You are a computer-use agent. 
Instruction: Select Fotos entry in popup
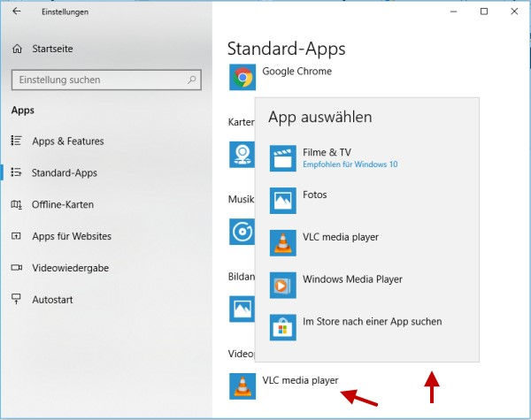[314, 195]
